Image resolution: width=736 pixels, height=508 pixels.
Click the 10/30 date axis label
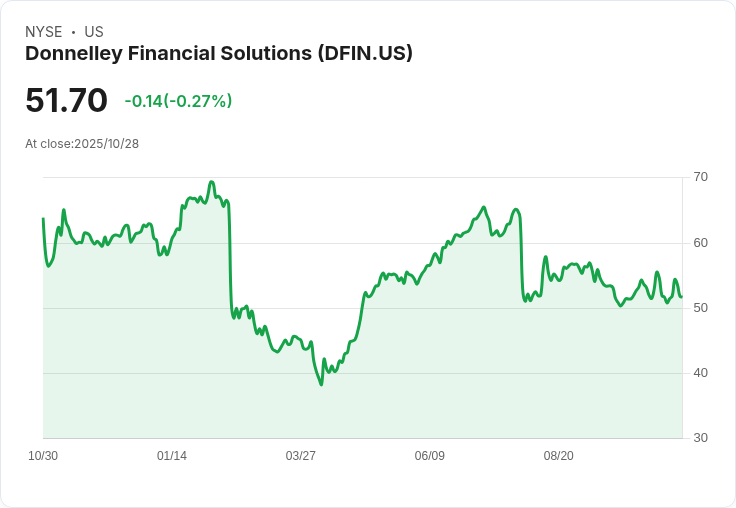point(43,455)
